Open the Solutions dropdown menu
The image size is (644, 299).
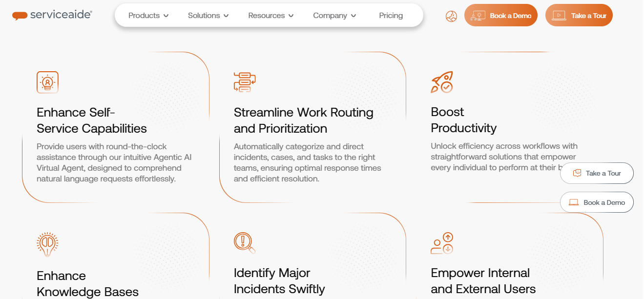[208, 16]
